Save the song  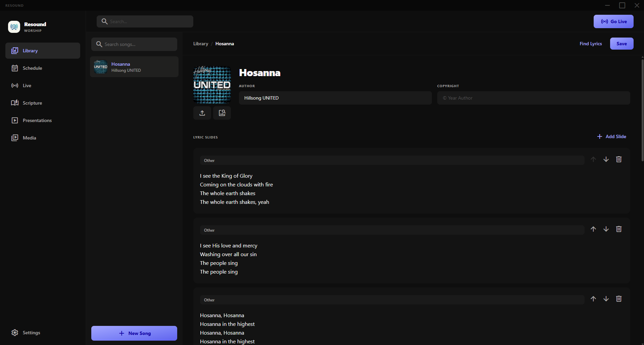click(x=622, y=44)
